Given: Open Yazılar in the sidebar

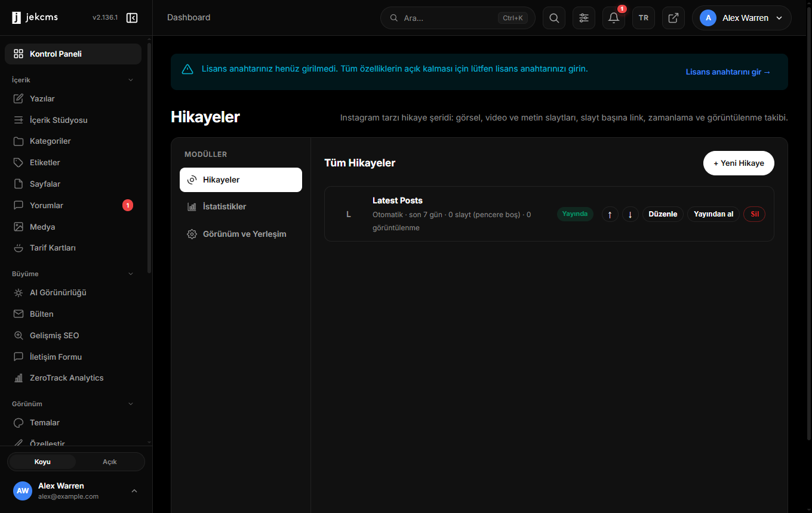Looking at the screenshot, I should [x=73, y=98].
